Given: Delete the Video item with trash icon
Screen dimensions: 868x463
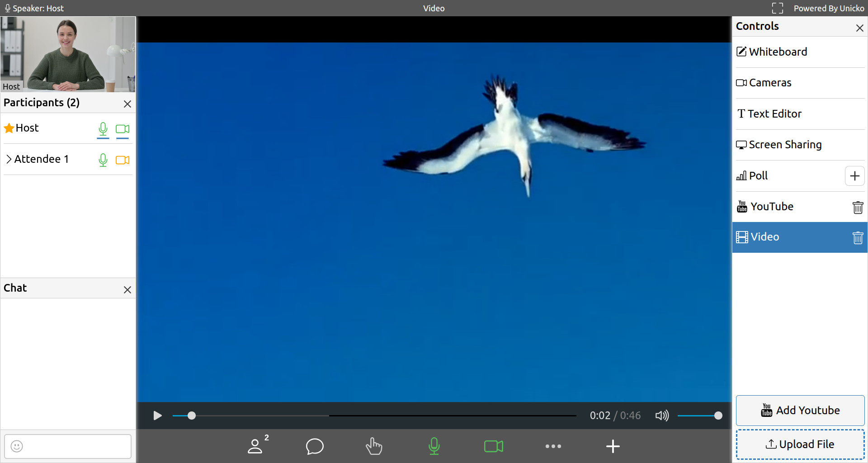Looking at the screenshot, I should pyautogui.click(x=858, y=237).
